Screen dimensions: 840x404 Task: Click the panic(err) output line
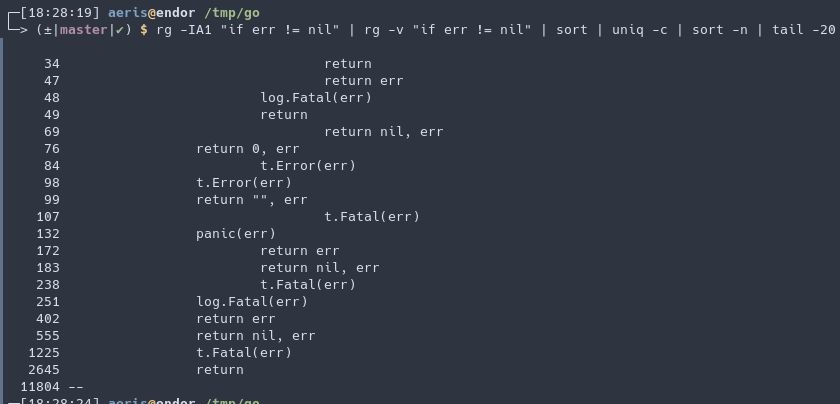236,233
